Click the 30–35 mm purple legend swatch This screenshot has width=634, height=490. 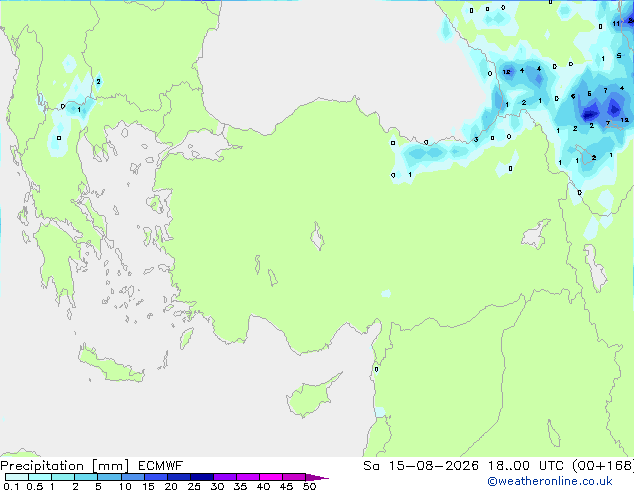pyautogui.click(x=225, y=477)
